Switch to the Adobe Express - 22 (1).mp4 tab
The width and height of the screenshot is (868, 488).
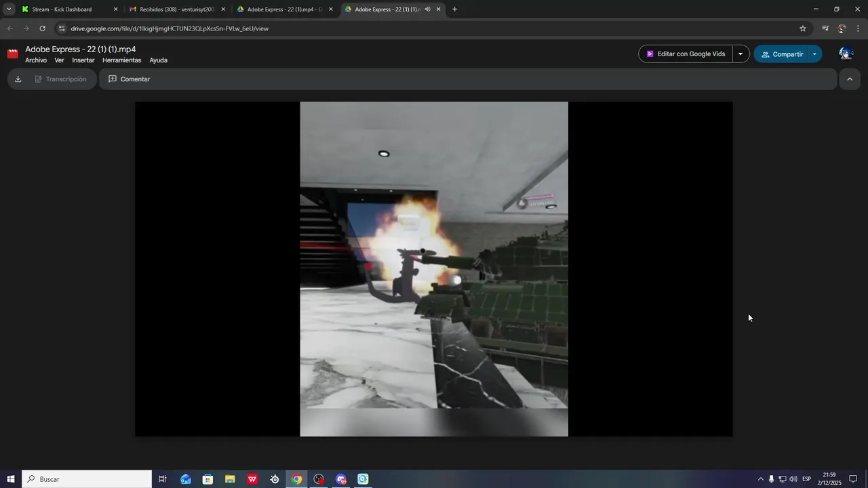coord(283,9)
